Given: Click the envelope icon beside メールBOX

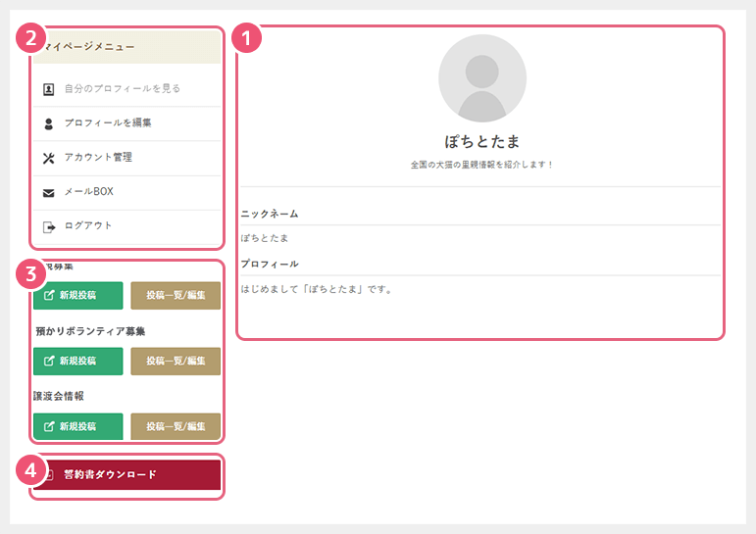Looking at the screenshot, I should click(x=49, y=193).
